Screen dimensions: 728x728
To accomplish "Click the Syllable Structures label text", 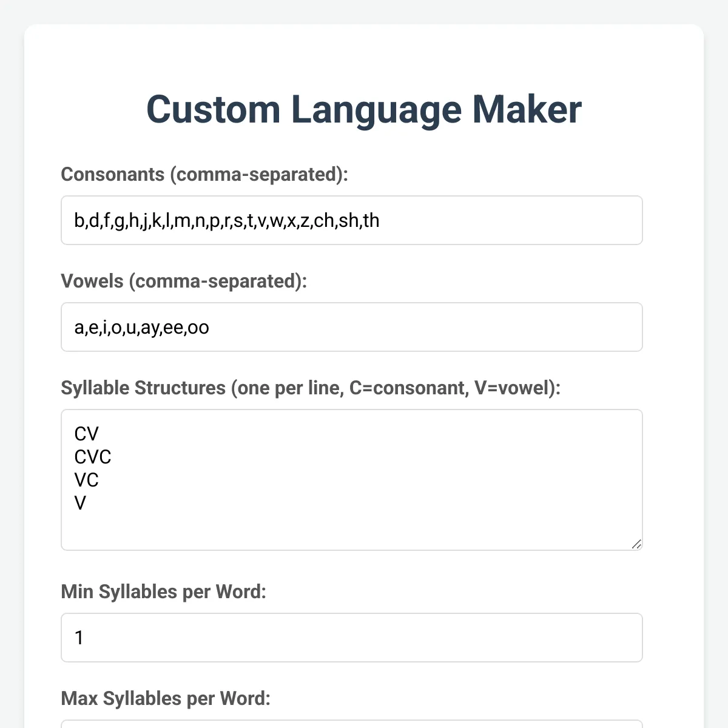I will (310, 388).
